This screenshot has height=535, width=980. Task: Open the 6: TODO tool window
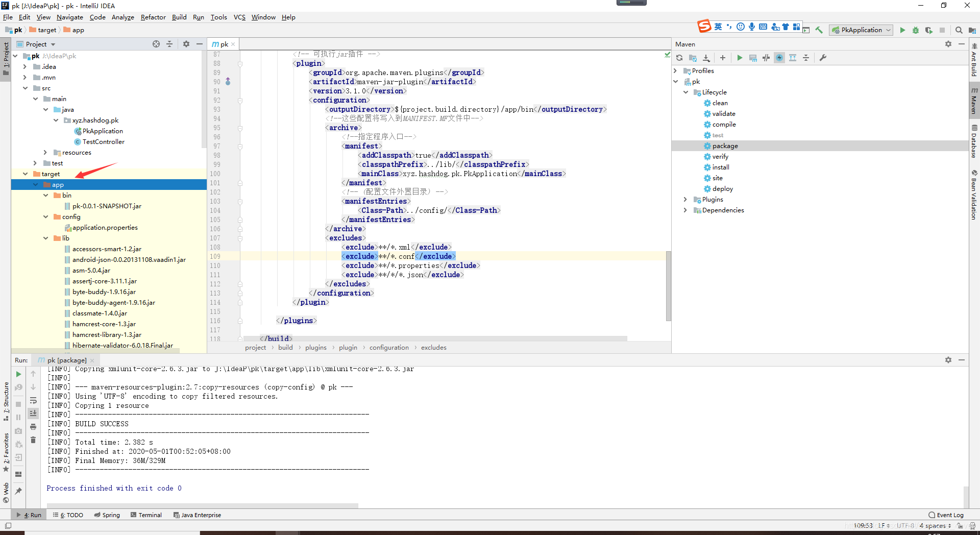68,515
